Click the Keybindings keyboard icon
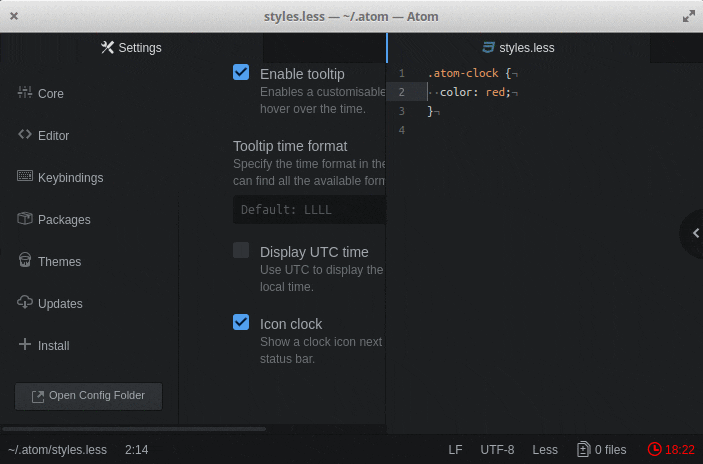703x464 pixels. point(25,177)
